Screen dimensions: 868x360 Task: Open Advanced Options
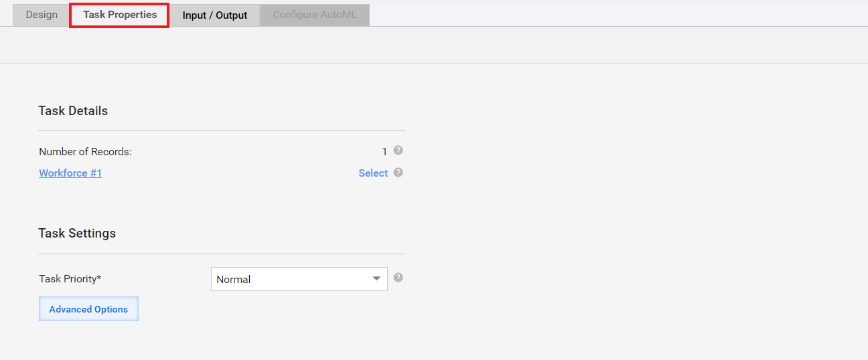(88, 309)
